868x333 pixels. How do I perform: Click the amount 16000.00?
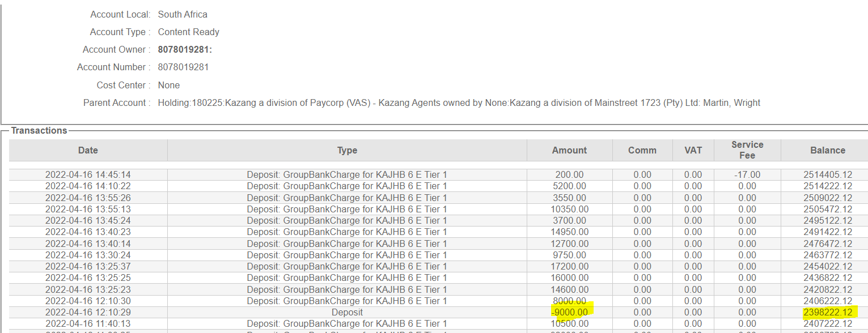(569, 278)
